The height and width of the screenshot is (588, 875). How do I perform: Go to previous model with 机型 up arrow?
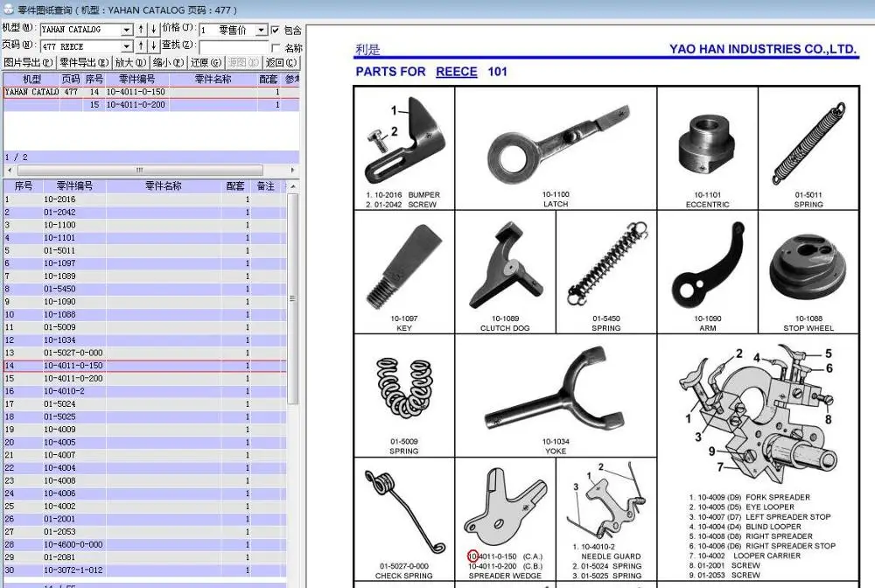141,29
